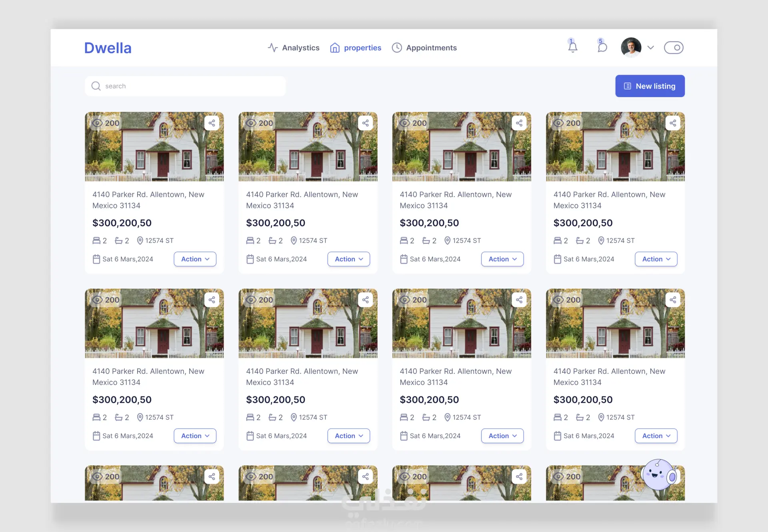Expand Action menu on first second-row listing
The height and width of the screenshot is (532, 768).
[x=195, y=436]
